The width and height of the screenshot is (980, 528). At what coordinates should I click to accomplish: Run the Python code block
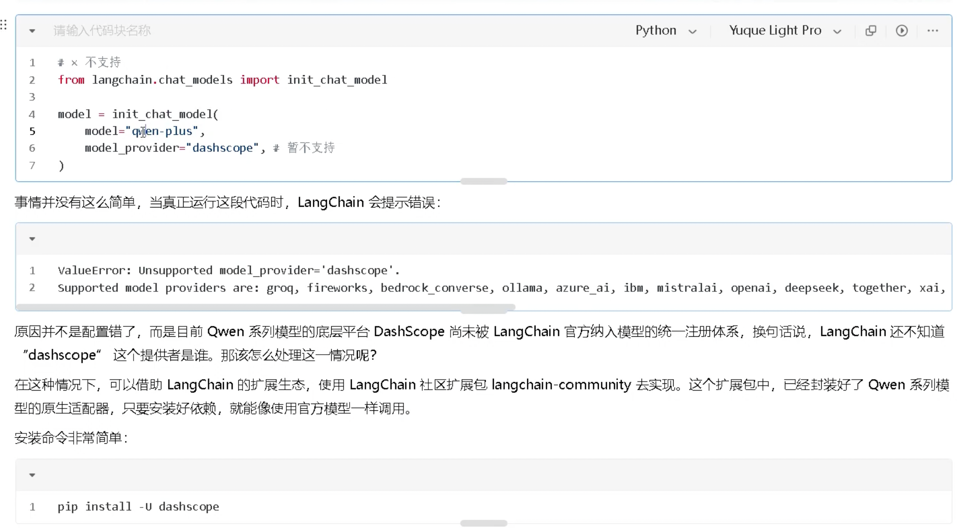coord(902,31)
